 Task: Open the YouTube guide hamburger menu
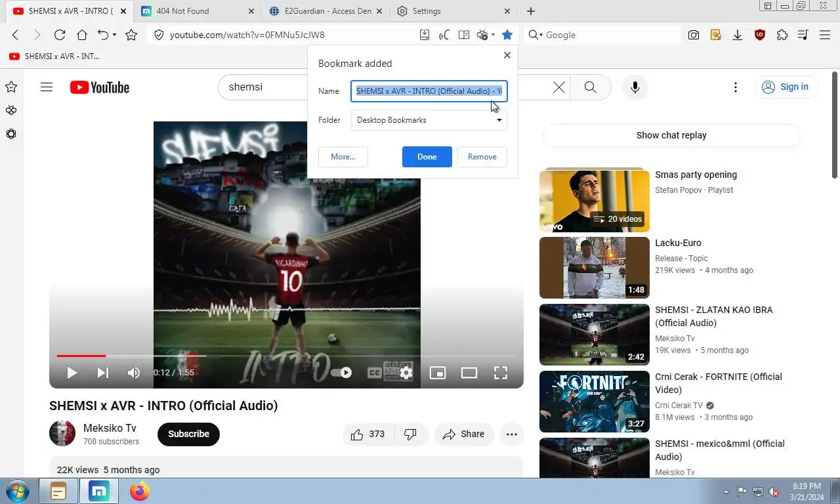(x=47, y=87)
